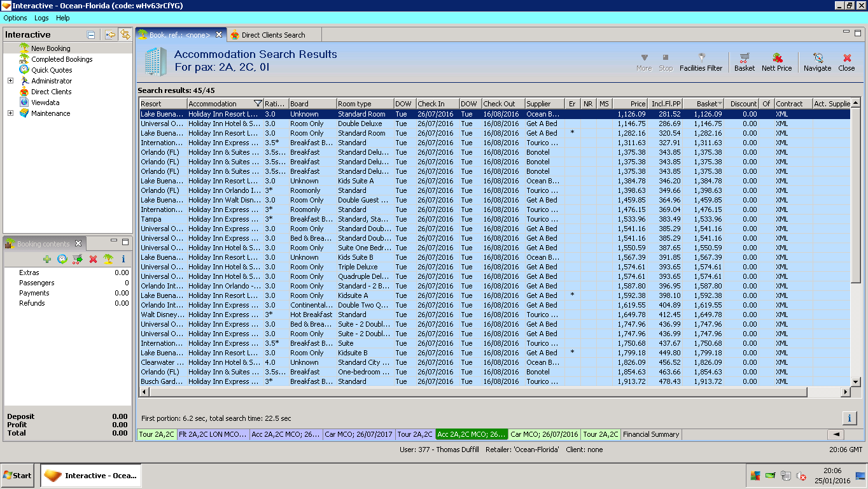Open the Basket from the results toolbar
868x489 pixels.
pyautogui.click(x=744, y=62)
